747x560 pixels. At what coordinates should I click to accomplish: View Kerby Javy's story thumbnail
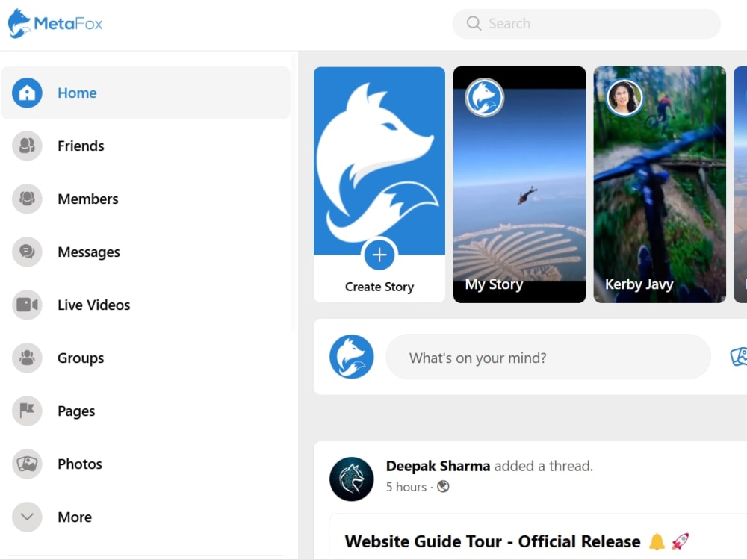point(660,184)
